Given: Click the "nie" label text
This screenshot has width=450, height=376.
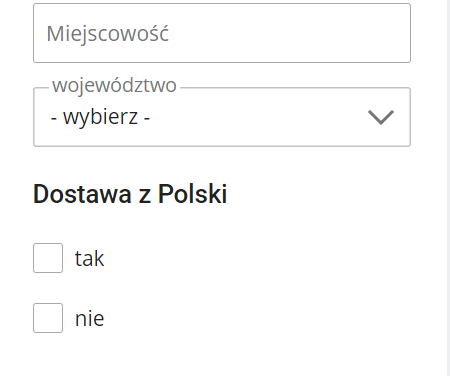Looking at the screenshot, I should click(x=89, y=318).
